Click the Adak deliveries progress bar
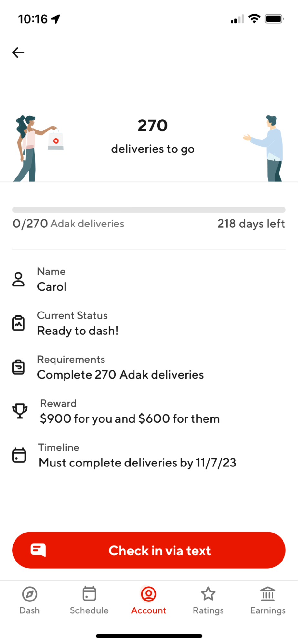This screenshot has width=298, height=644. pos(149,210)
